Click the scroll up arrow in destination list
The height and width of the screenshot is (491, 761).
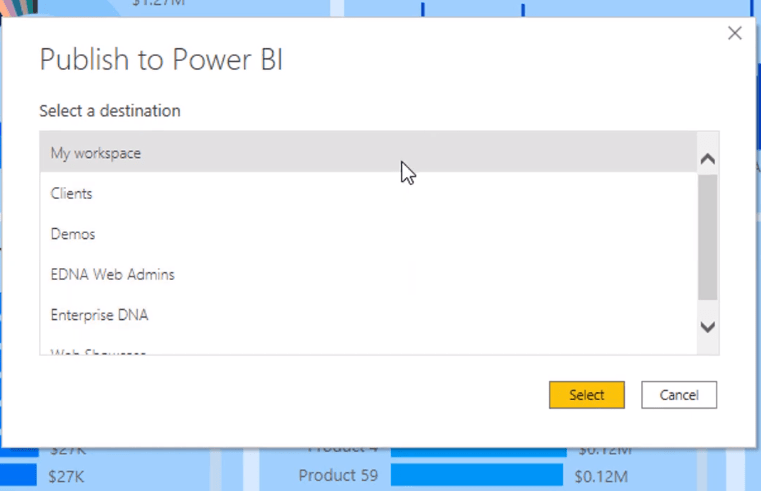point(708,159)
